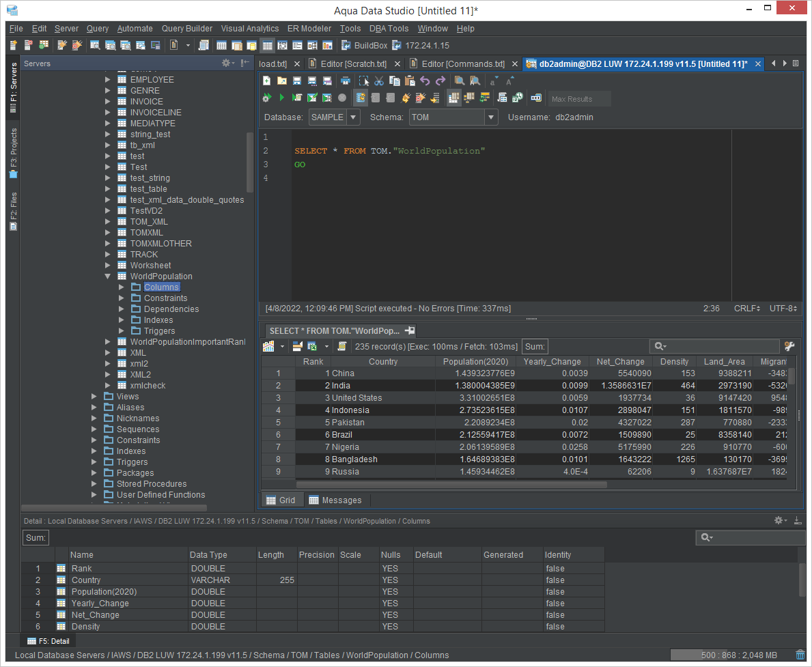Click the New Script icon in editor toolbar
This screenshot has height=667, width=812.
tap(267, 81)
